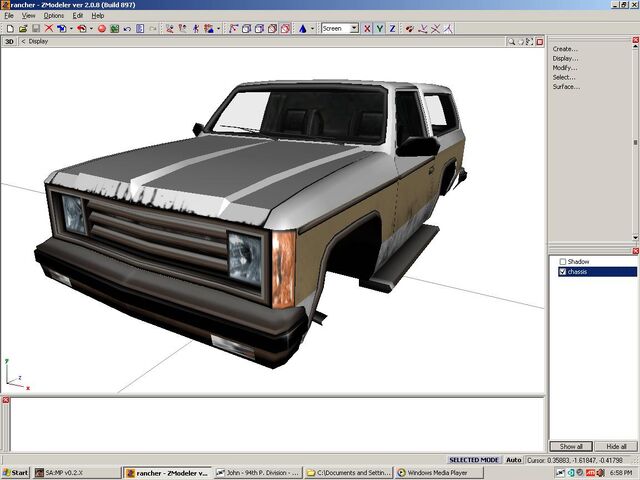Select the chassis row text
640x480 pixels.
click(x=577, y=272)
